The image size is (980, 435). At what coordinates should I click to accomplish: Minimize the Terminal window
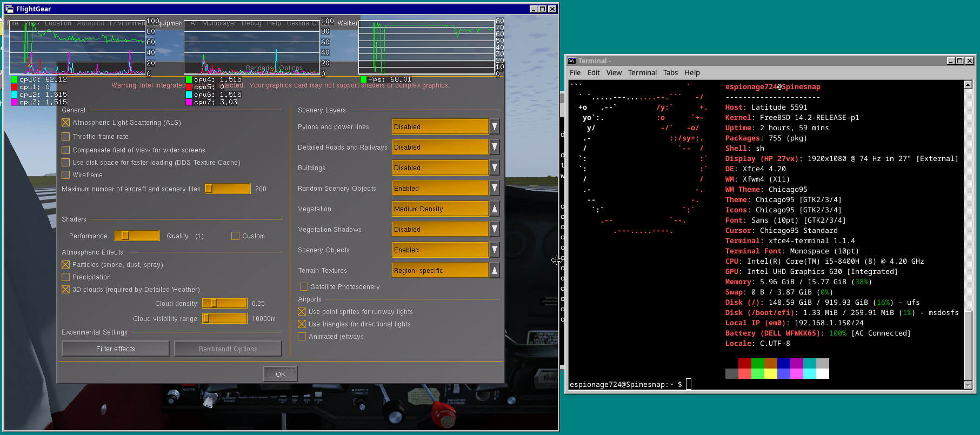click(x=950, y=61)
